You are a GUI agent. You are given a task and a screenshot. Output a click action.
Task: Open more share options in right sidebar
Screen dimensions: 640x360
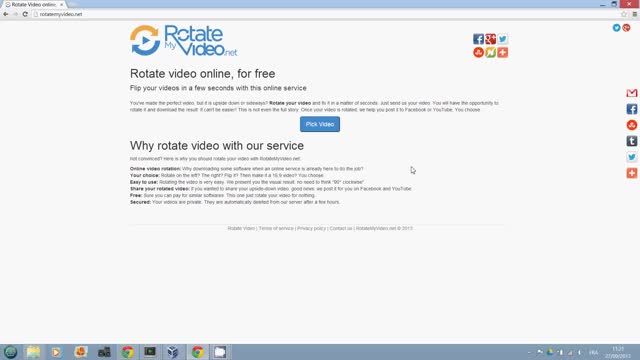tap(632, 173)
